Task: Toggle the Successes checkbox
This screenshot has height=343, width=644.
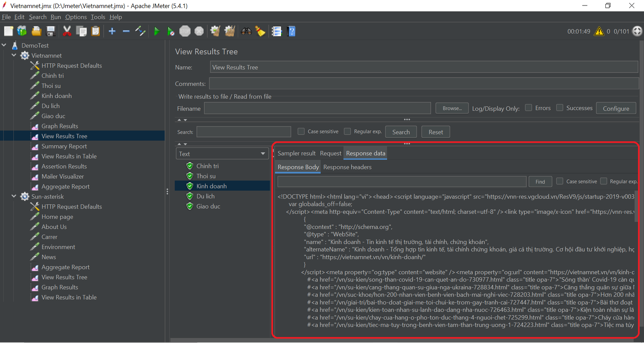Action: click(x=560, y=108)
